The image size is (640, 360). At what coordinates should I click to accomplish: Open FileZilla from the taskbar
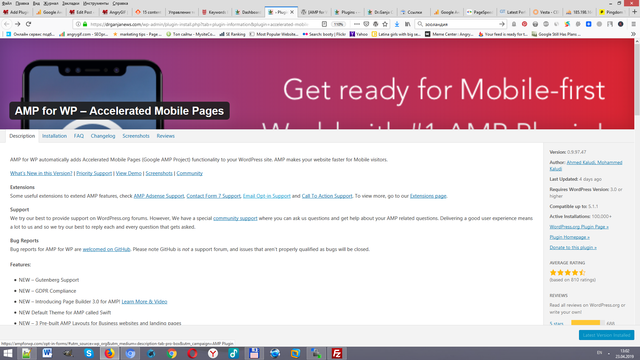pos(337,353)
